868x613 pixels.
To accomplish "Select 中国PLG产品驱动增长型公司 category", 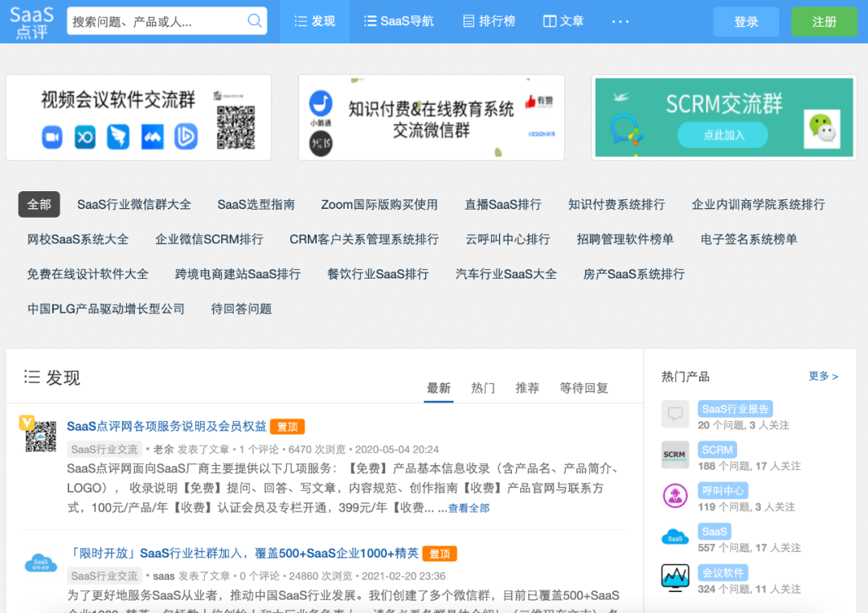I will [106, 309].
